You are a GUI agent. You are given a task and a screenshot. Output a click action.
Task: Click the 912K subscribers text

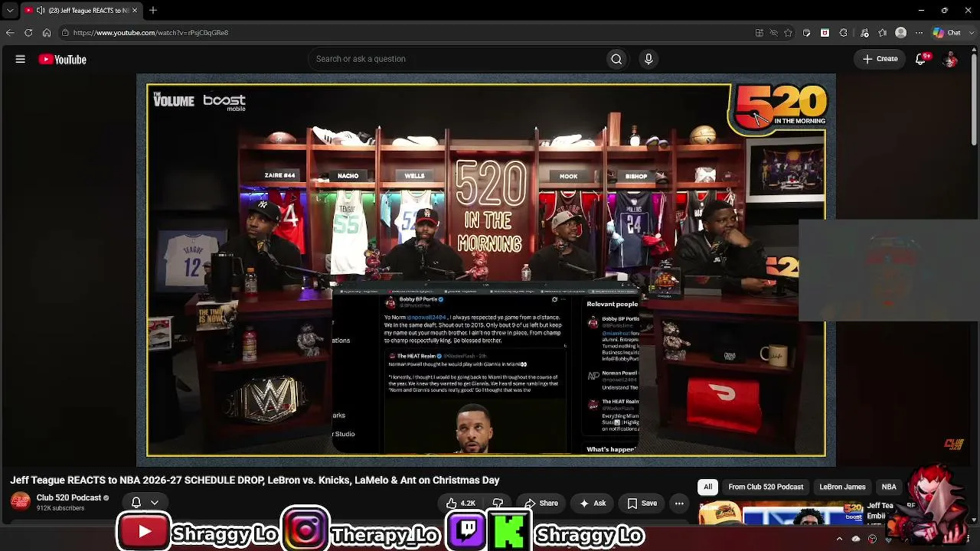tap(60, 508)
